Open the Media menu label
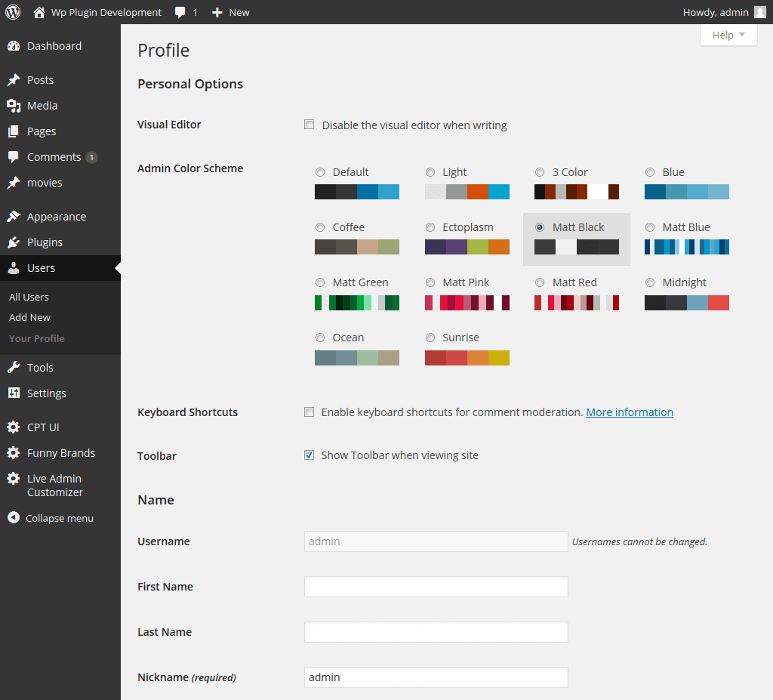Screen dimensions: 773x700 (42, 106)
